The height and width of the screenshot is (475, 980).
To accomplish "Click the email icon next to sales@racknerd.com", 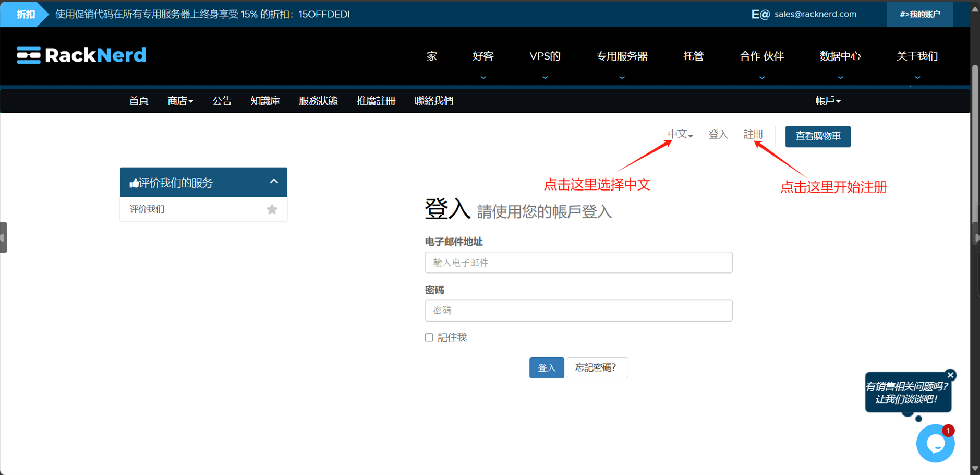I will [760, 15].
